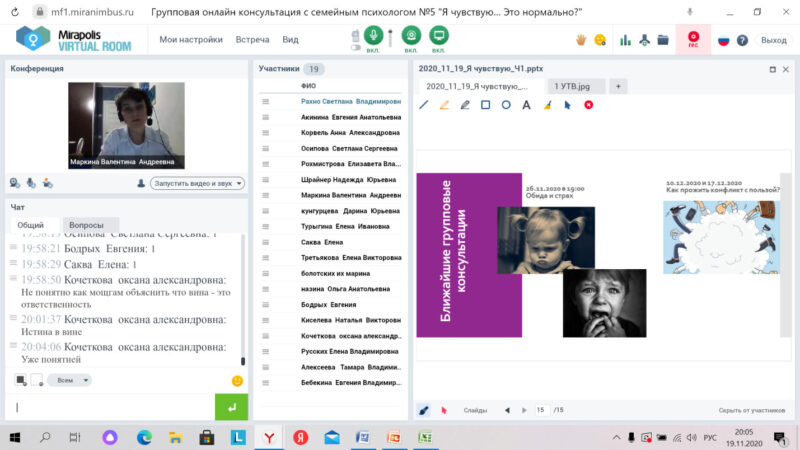800x450 pixels.
Task: Sort participants by ФИО column header
Action: click(x=308, y=86)
